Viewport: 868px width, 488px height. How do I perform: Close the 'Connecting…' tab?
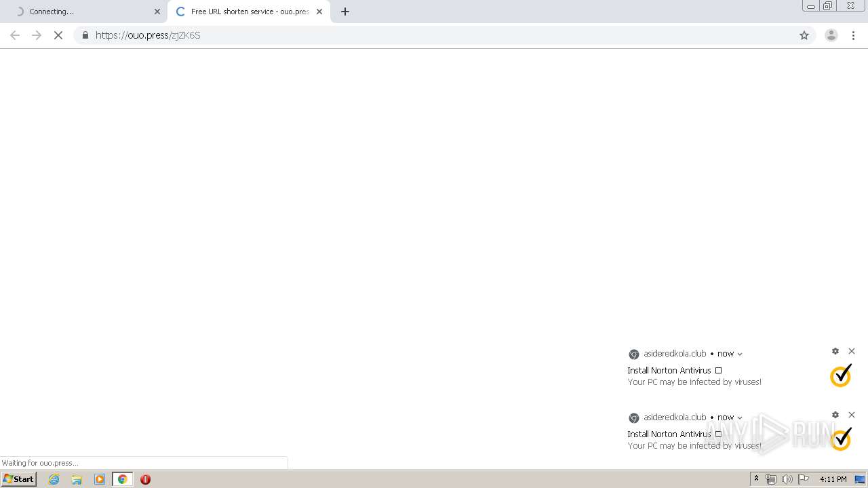[x=157, y=12]
